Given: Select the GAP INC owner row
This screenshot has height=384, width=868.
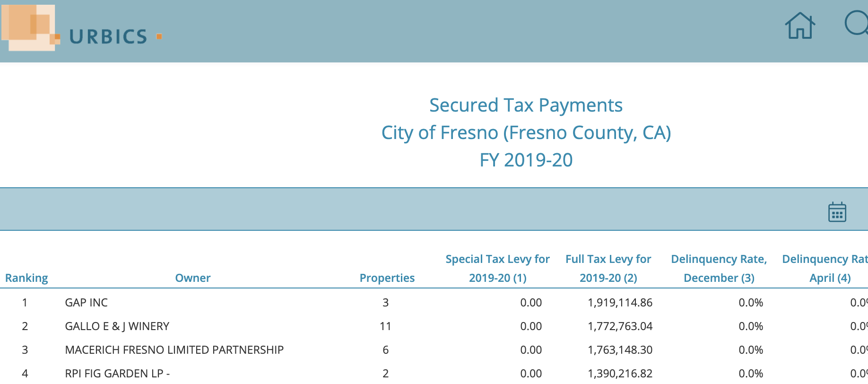Looking at the screenshot, I should click(x=87, y=303).
